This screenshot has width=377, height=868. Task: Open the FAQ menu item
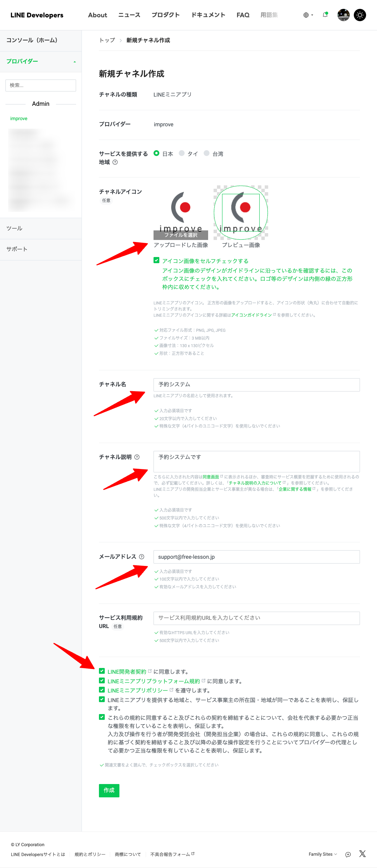(x=243, y=15)
